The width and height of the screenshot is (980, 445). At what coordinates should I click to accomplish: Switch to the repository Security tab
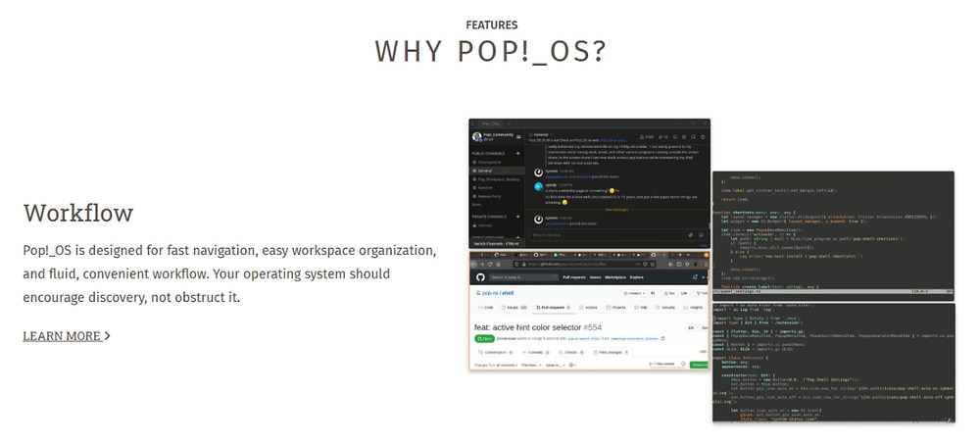click(665, 308)
